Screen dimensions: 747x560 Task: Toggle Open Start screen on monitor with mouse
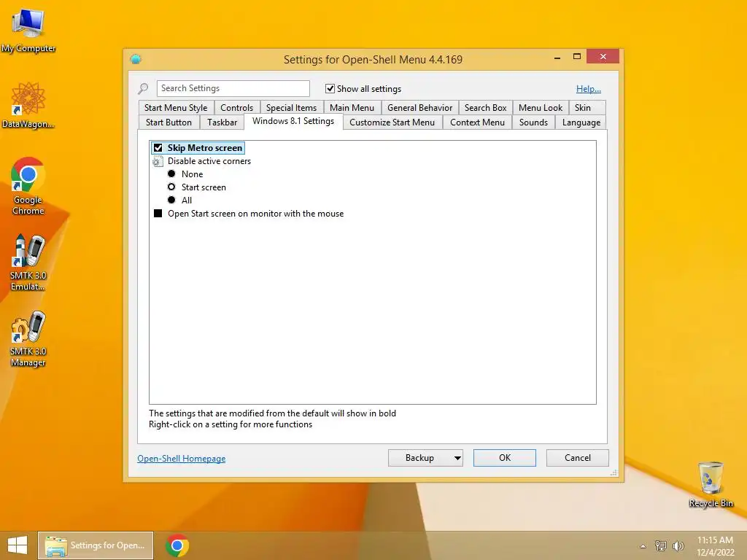(158, 214)
